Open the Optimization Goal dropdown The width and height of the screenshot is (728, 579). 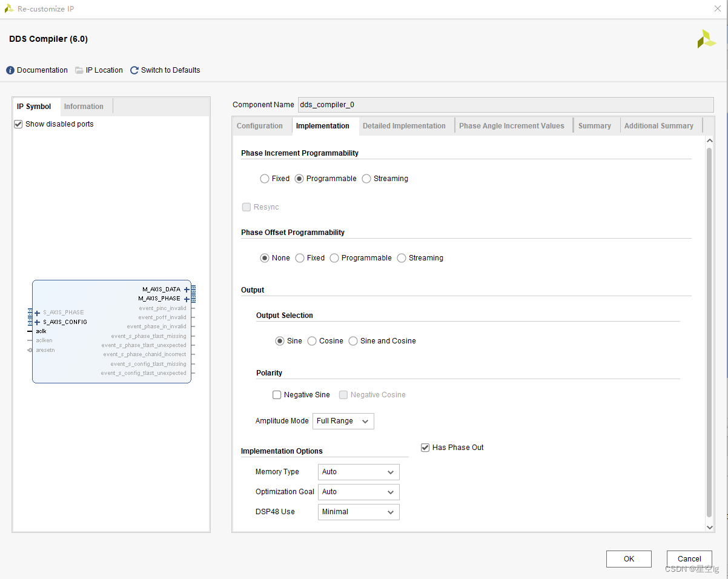359,492
